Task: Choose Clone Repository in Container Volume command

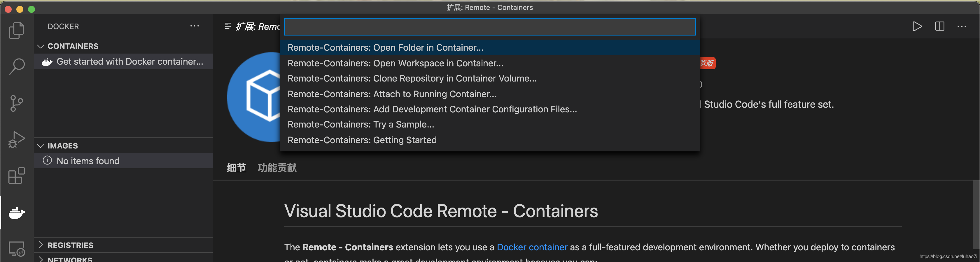Action: 490,78
